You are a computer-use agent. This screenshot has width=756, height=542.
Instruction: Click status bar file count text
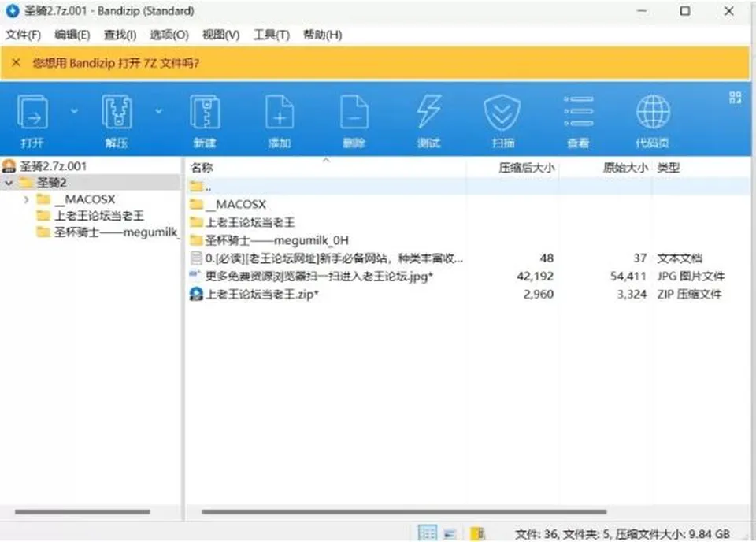pyautogui.click(x=622, y=534)
